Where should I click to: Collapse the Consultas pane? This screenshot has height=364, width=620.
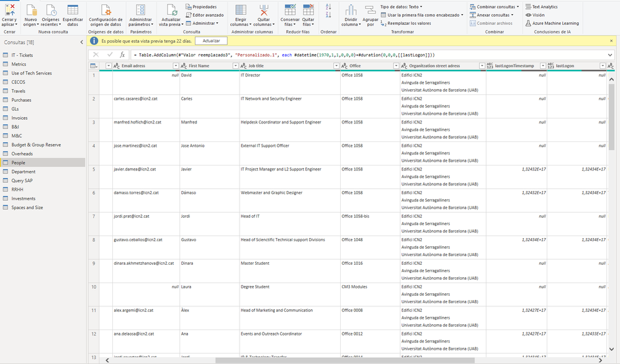pos(81,42)
